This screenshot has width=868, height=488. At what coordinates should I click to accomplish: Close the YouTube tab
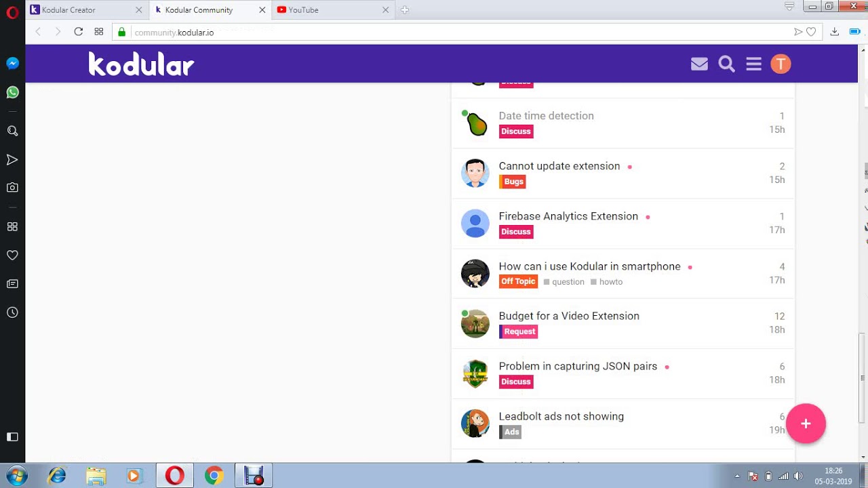(386, 10)
